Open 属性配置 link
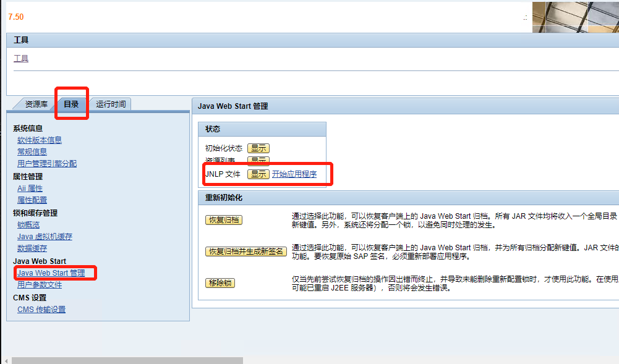 32,200
